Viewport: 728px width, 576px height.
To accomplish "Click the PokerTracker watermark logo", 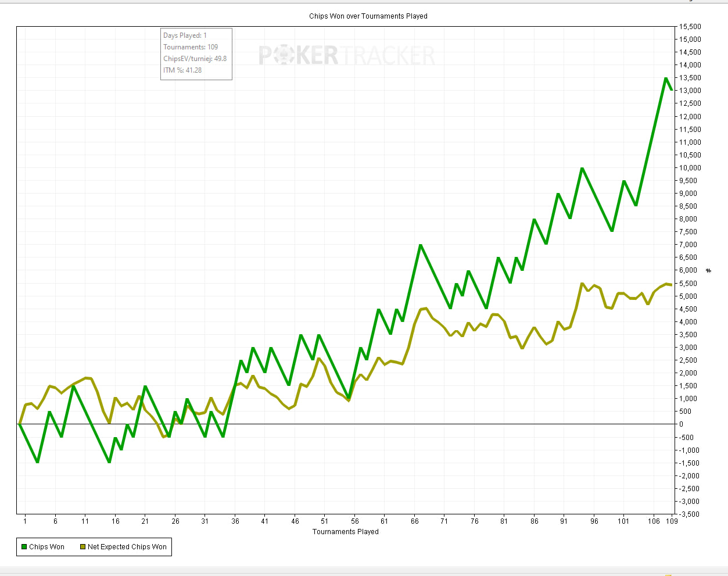I will (x=346, y=56).
